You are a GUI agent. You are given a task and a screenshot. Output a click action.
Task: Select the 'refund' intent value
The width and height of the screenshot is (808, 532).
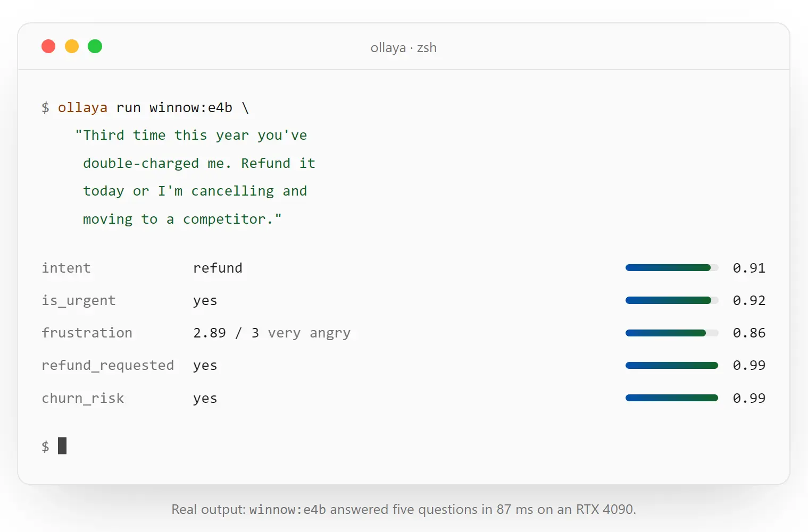point(218,268)
